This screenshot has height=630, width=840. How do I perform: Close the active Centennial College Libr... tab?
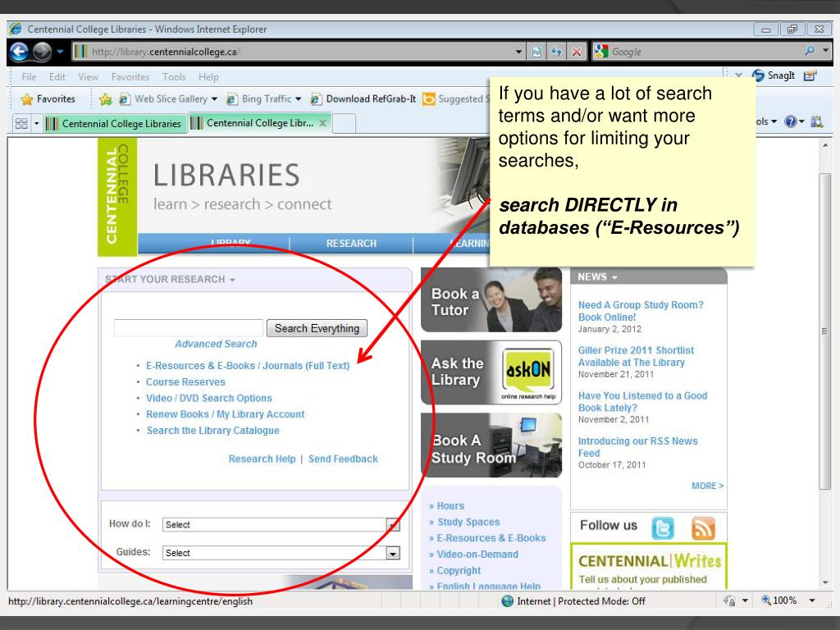(322, 123)
